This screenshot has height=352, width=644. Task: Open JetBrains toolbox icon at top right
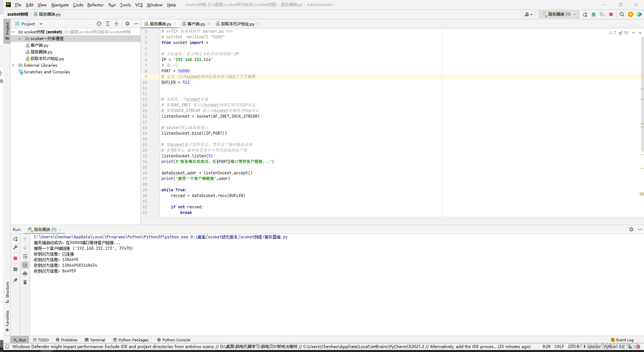point(639,14)
